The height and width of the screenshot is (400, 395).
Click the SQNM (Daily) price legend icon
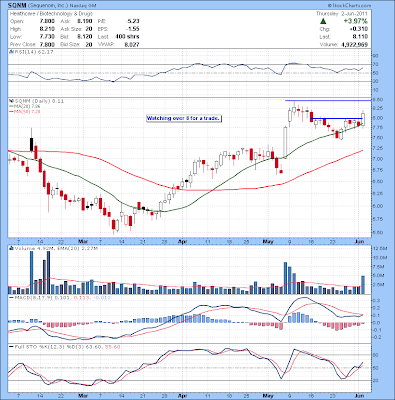pyautogui.click(x=11, y=101)
